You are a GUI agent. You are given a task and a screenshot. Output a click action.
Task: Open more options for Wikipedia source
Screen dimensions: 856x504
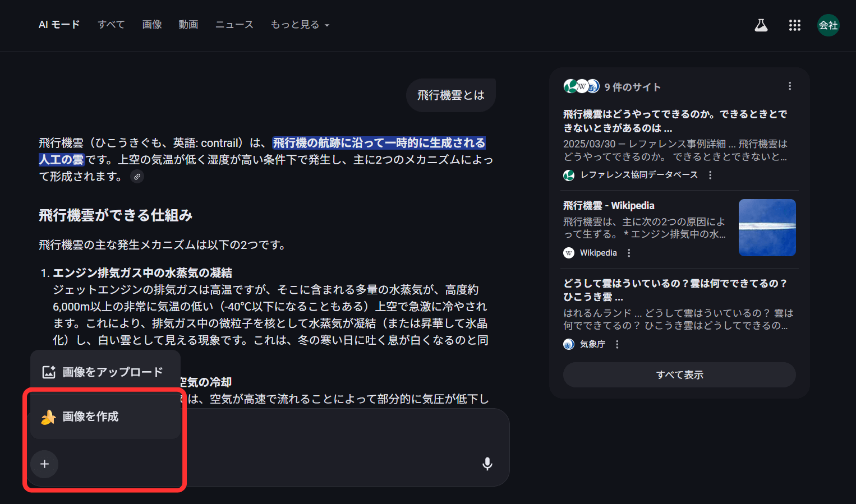pyautogui.click(x=629, y=253)
